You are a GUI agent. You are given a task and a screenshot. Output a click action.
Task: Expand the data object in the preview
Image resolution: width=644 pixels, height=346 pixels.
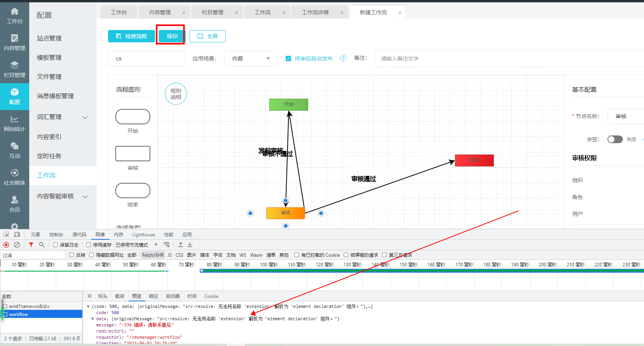[93, 319]
